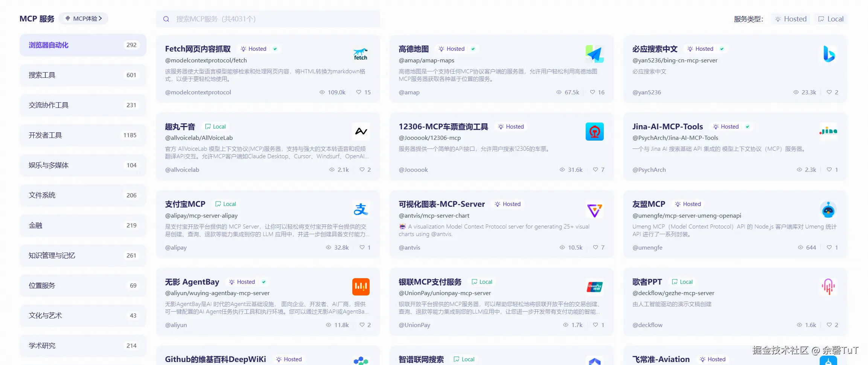The width and height of the screenshot is (868, 365).
Task: Click the 高德地图 paper plane logo
Action: [594, 54]
